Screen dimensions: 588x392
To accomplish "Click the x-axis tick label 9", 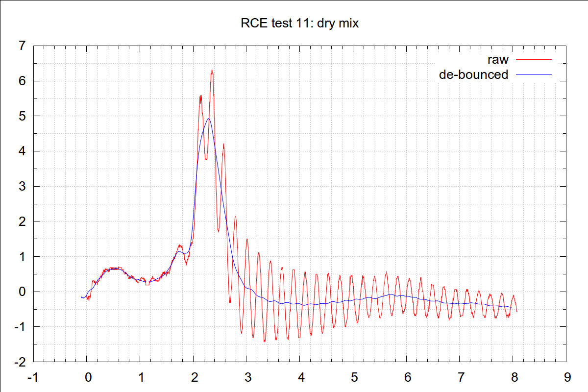I will pos(567,378).
